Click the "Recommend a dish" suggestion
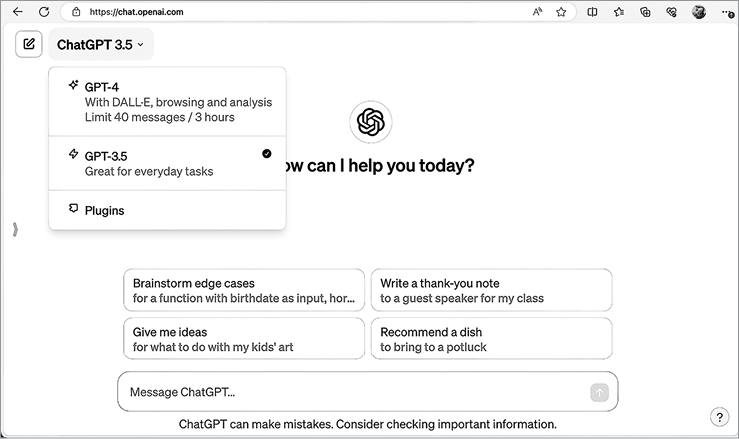 [x=490, y=339]
